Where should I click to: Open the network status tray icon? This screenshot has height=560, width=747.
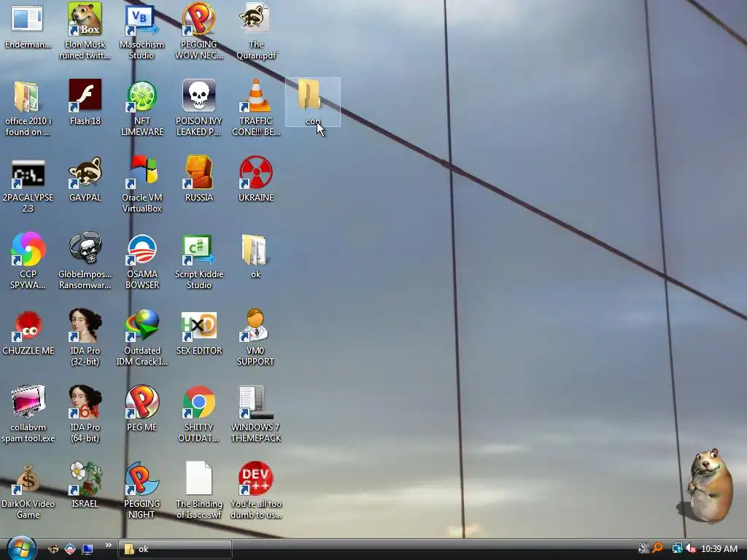tap(676, 548)
